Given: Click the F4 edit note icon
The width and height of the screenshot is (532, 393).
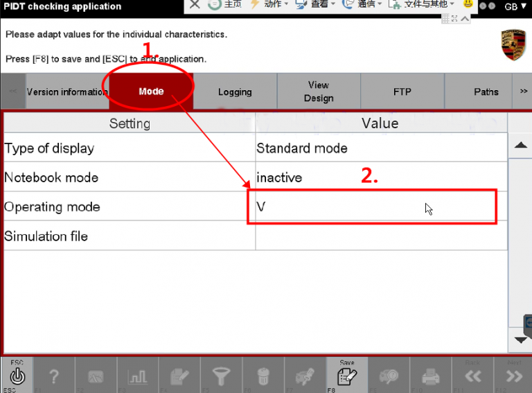Looking at the screenshot, I should click(179, 376).
